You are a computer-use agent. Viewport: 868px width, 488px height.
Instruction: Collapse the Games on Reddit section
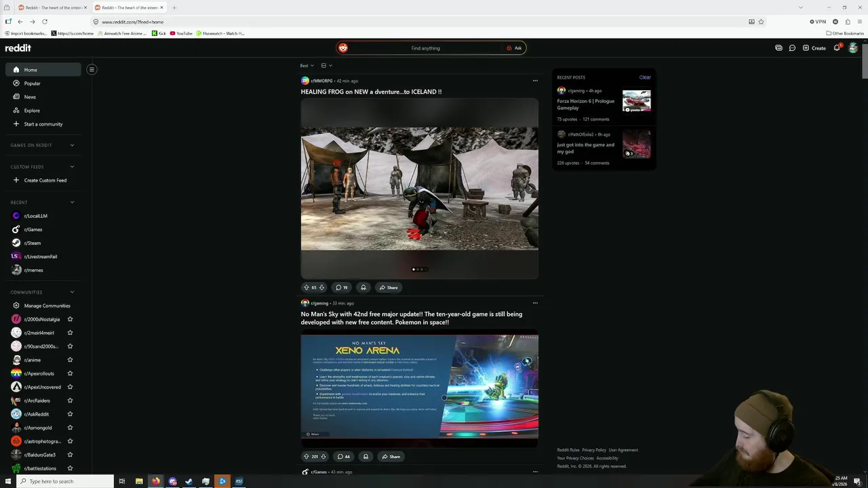pyautogui.click(x=72, y=145)
